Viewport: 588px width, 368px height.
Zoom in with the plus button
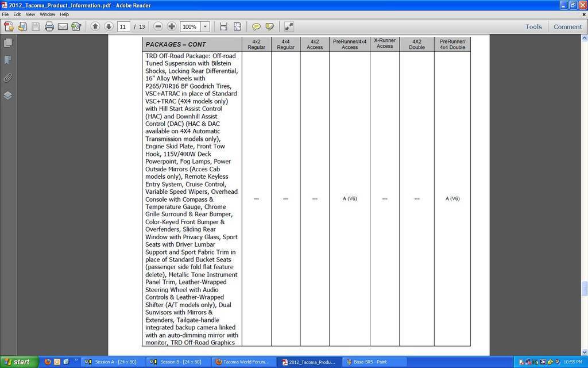[x=171, y=26]
